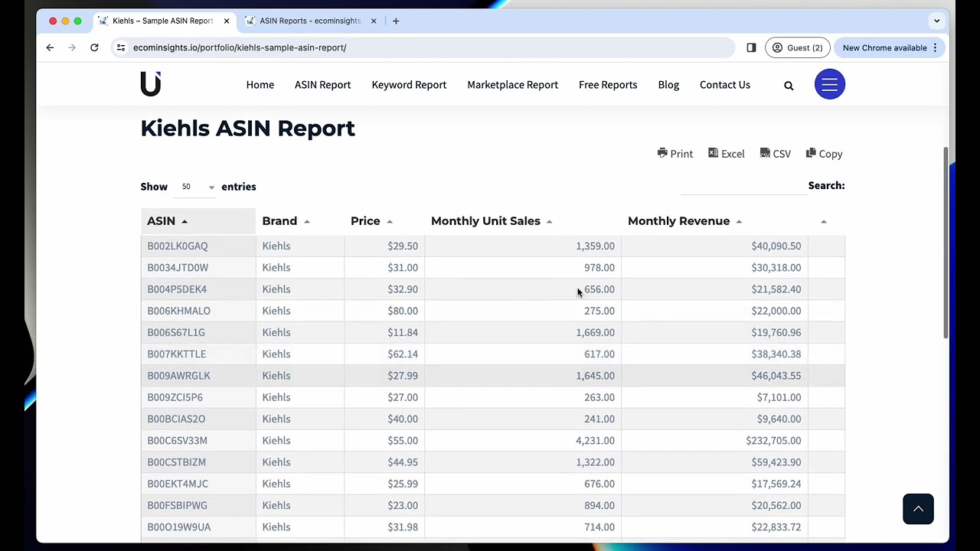The height and width of the screenshot is (551, 980).
Task: Open the Blog nav item
Action: point(668,85)
